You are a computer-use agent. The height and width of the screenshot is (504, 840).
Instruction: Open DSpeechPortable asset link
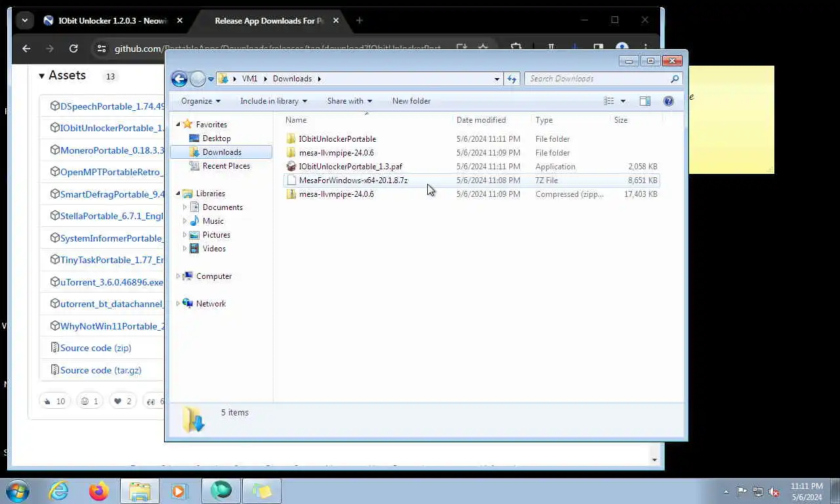112,106
